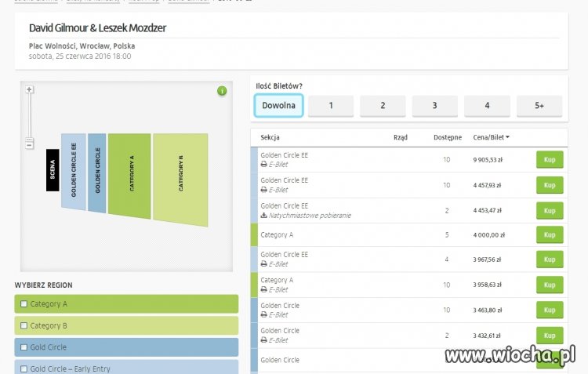Click the price 4 000,00 zł
Viewport: 588px width, 374px height.
(489, 235)
